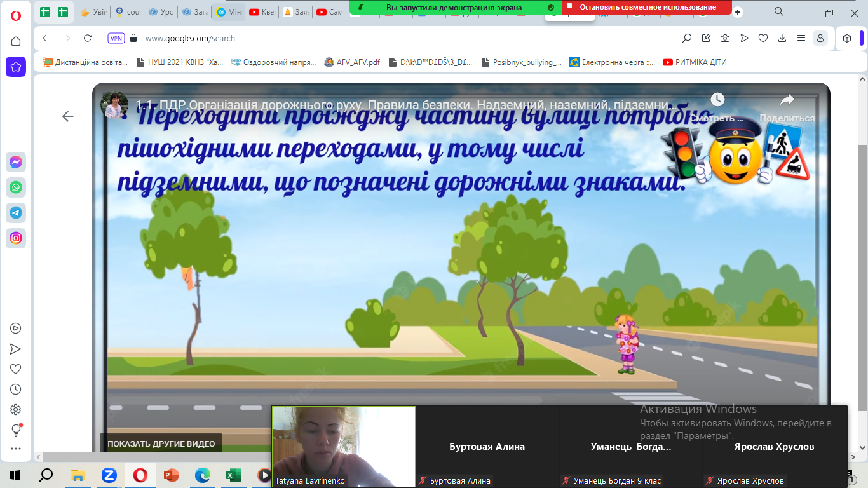The height and width of the screenshot is (488, 868).
Task: Open AFV_AFV.pdf bookmark
Action: [x=352, y=62]
